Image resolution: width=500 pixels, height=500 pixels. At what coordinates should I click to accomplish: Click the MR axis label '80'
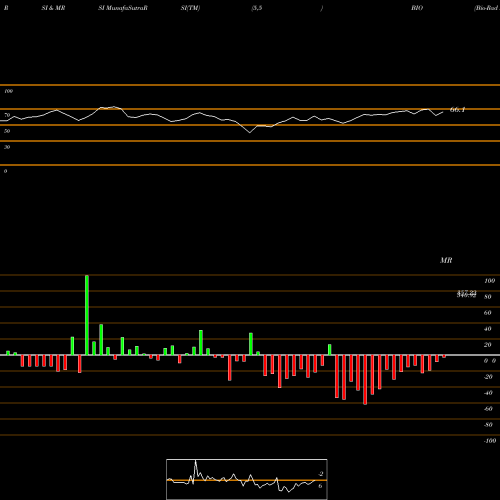[x=488, y=297]
